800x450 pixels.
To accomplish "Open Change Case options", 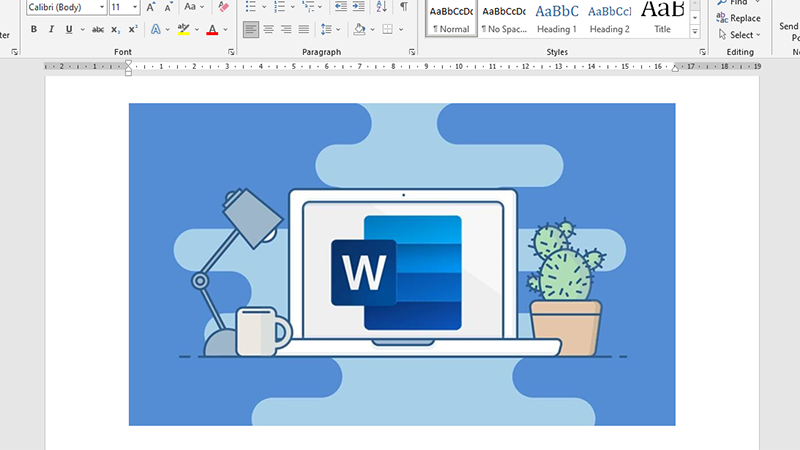I will pyautogui.click(x=193, y=7).
